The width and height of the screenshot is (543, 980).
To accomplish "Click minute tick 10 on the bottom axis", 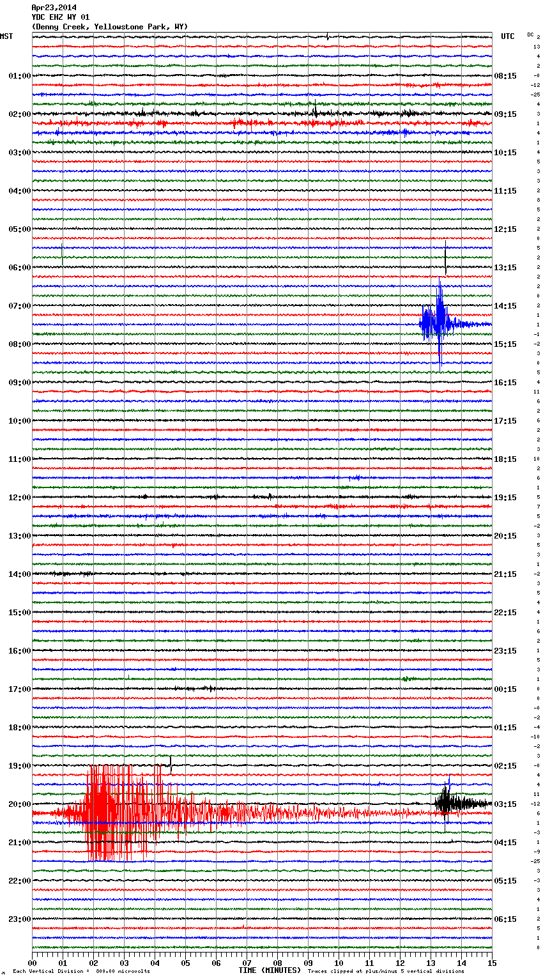I will [339, 963].
